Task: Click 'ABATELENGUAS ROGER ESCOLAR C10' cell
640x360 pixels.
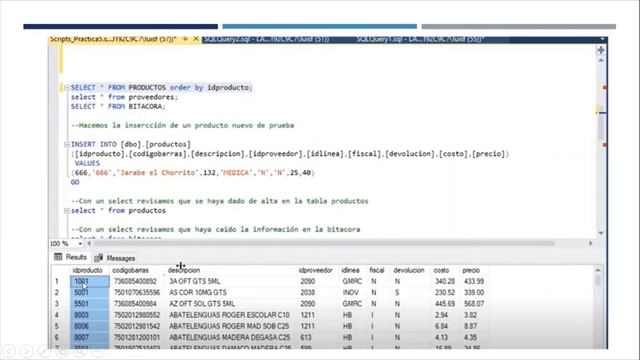Action: (x=229, y=315)
